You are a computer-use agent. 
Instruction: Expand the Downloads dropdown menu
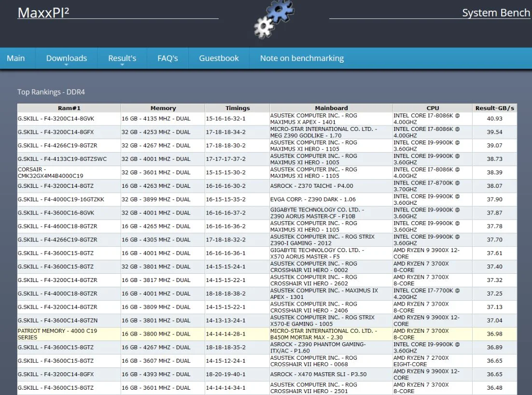tap(67, 58)
